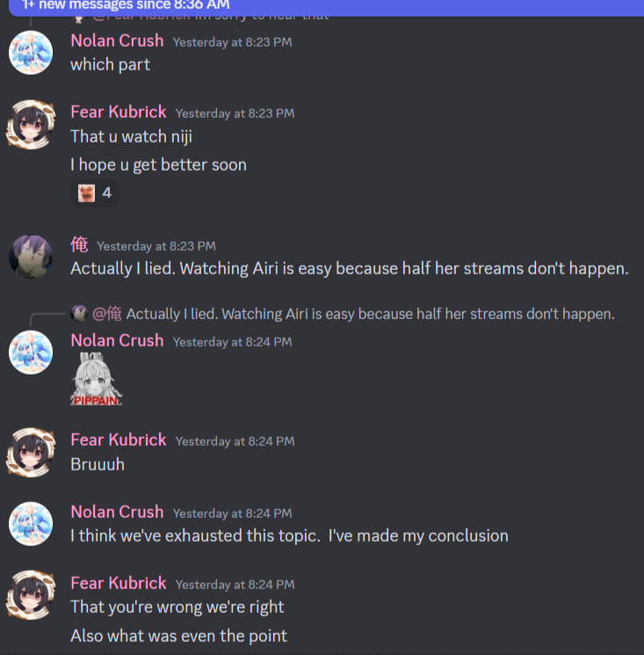
Task: Open the purple-haired avatar of user 俺
Action: 31,257
